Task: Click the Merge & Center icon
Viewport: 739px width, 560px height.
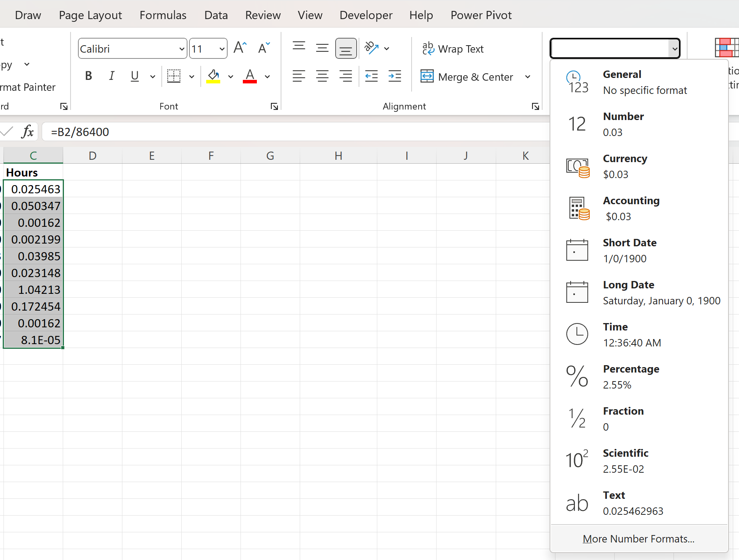Action: click(427, 76)
